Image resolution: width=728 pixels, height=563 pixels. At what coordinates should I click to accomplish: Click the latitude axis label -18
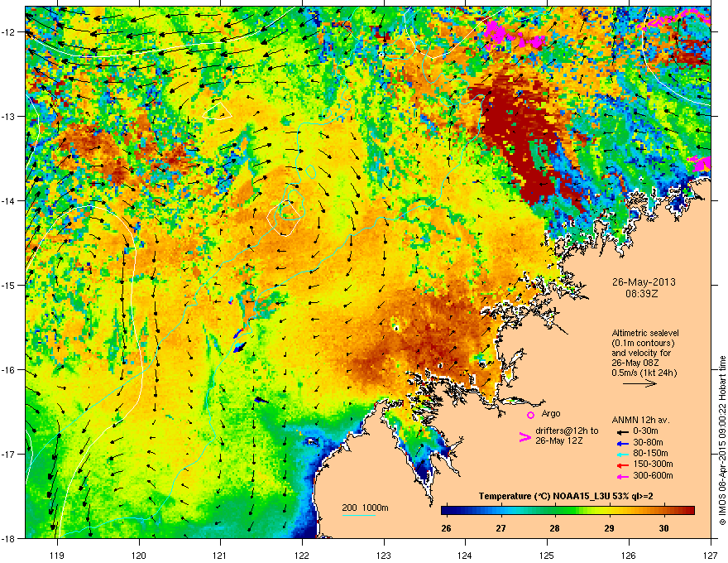click(9, 538)
